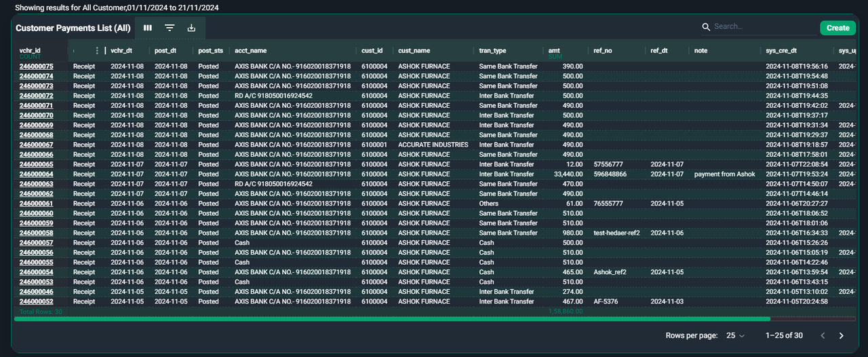The height and width of the screenshot is (357, 868).
Task: Sort by the ref_no column header
Action: [x=603, y=50]
